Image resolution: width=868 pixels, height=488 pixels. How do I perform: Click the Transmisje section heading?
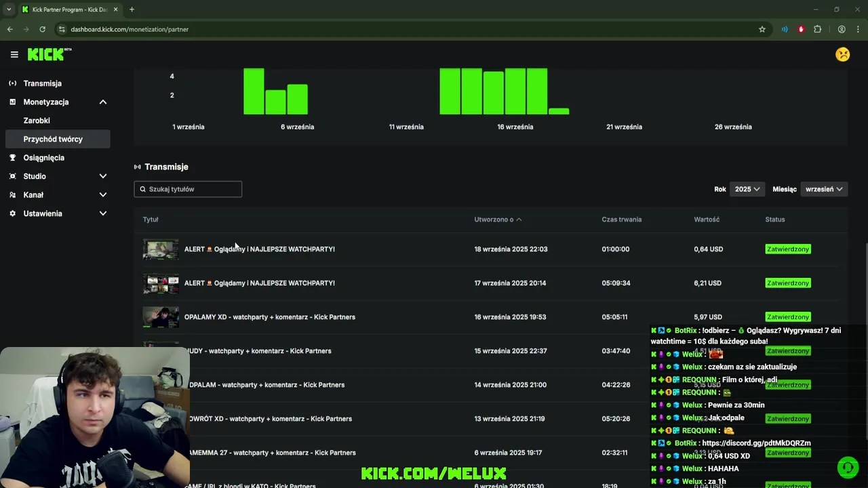166,167
